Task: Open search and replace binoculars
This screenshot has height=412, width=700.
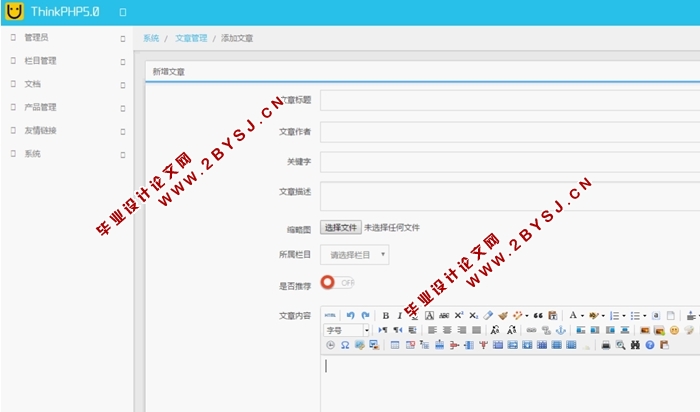Action: [x=635, y=345]
